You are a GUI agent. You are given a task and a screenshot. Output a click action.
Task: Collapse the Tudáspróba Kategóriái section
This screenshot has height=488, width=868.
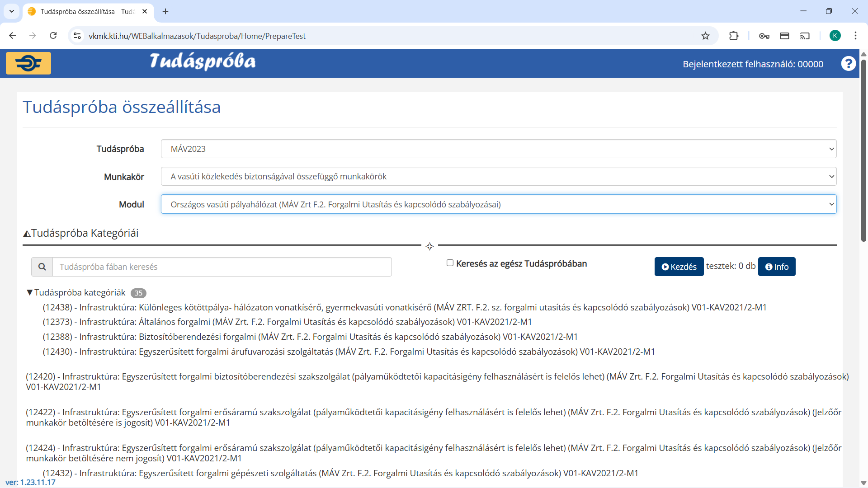(27, 234)
